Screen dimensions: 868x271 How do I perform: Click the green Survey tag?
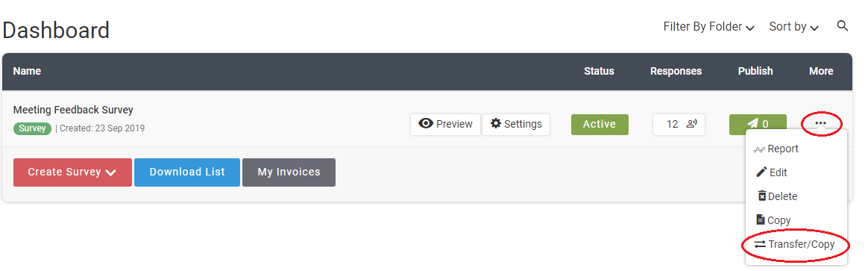(32, 128)
